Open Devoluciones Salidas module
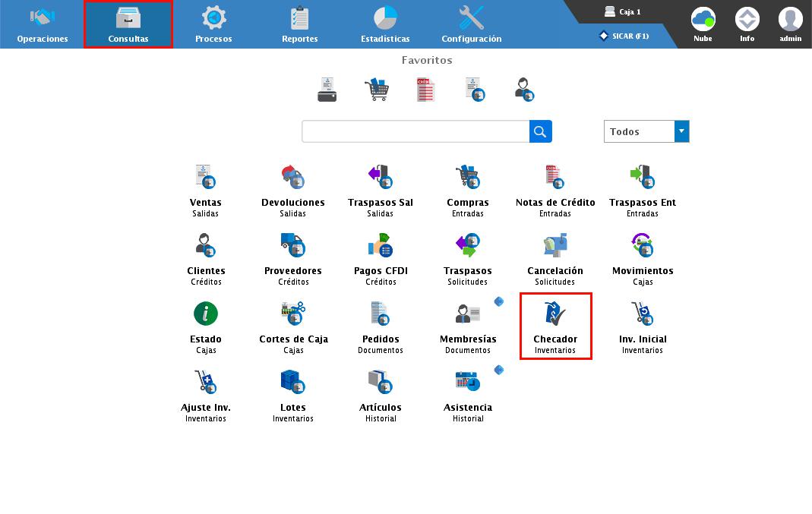The height and width of the screenshot is (514, 812). [x=292, y=177]
